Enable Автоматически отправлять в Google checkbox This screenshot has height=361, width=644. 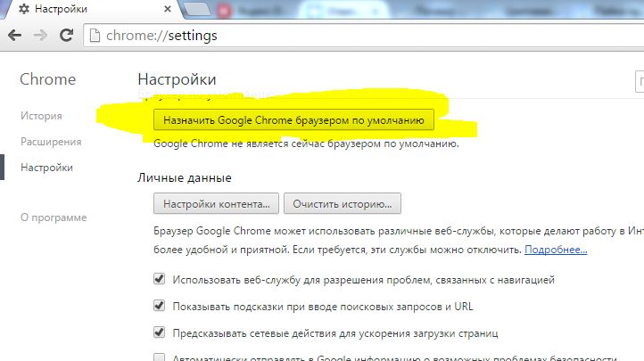159,357
